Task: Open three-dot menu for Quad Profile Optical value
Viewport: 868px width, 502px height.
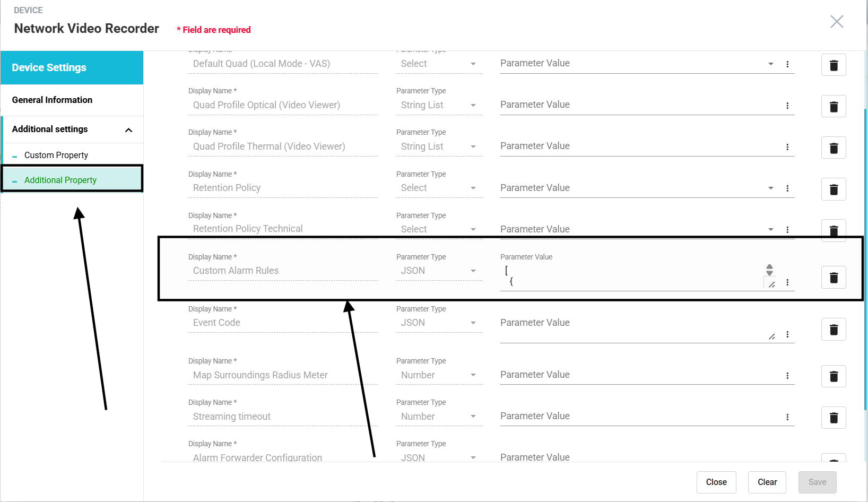Action: click(x=787, y=106)
